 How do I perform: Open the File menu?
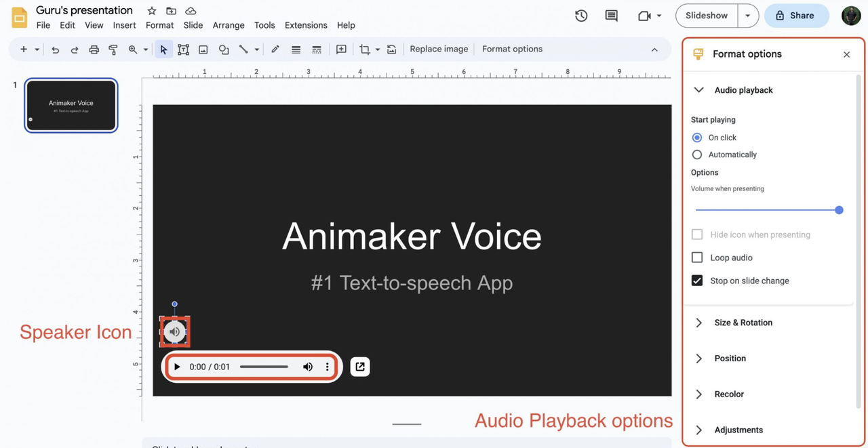[x=43, y=25]
